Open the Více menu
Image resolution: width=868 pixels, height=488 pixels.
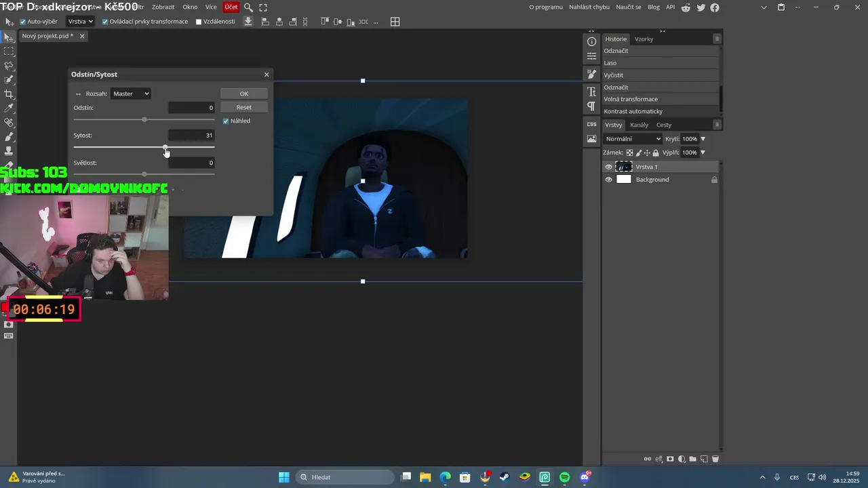pos(211,7)
